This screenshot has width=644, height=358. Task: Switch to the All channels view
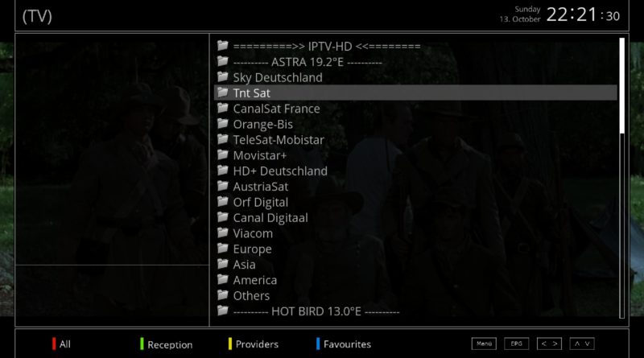(x=65, y=344)
